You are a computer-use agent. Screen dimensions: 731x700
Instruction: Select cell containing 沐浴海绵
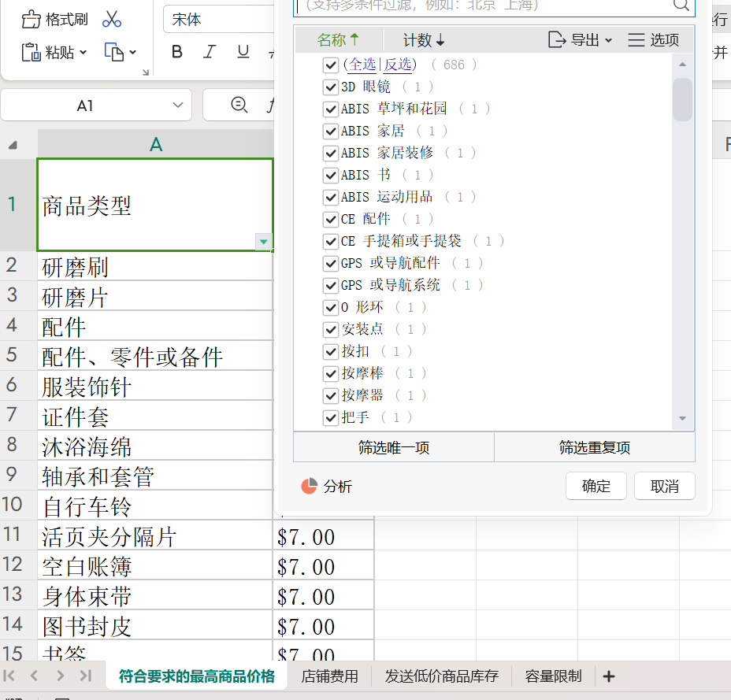point(155,446)
